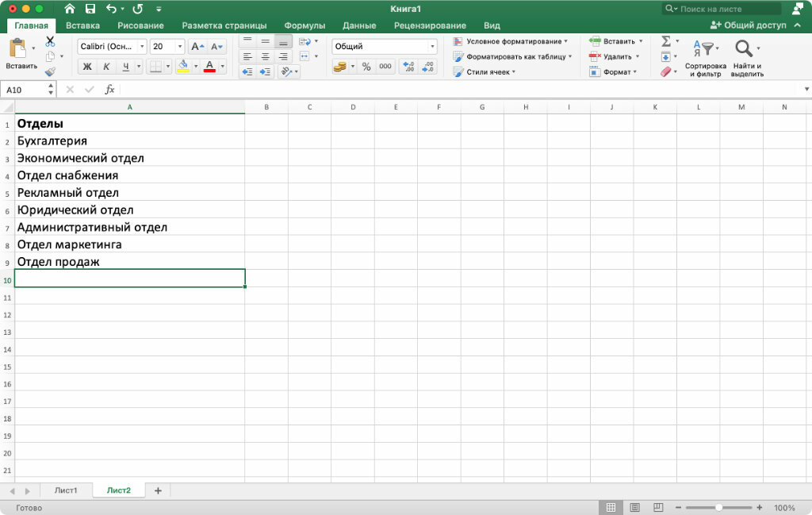Align text to the left
812x515 pixels.
(x=247, y=56)
